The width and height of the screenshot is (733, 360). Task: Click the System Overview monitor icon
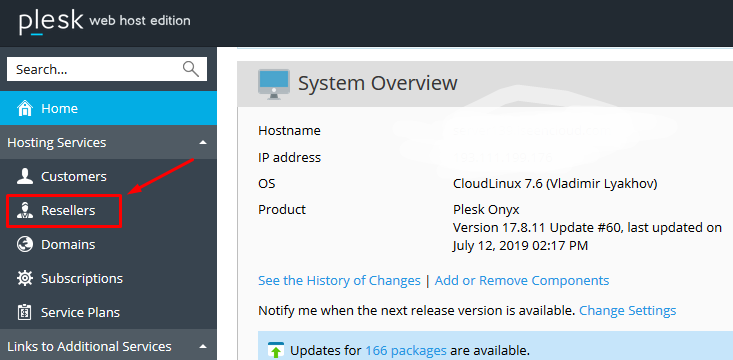coord(274,84)
